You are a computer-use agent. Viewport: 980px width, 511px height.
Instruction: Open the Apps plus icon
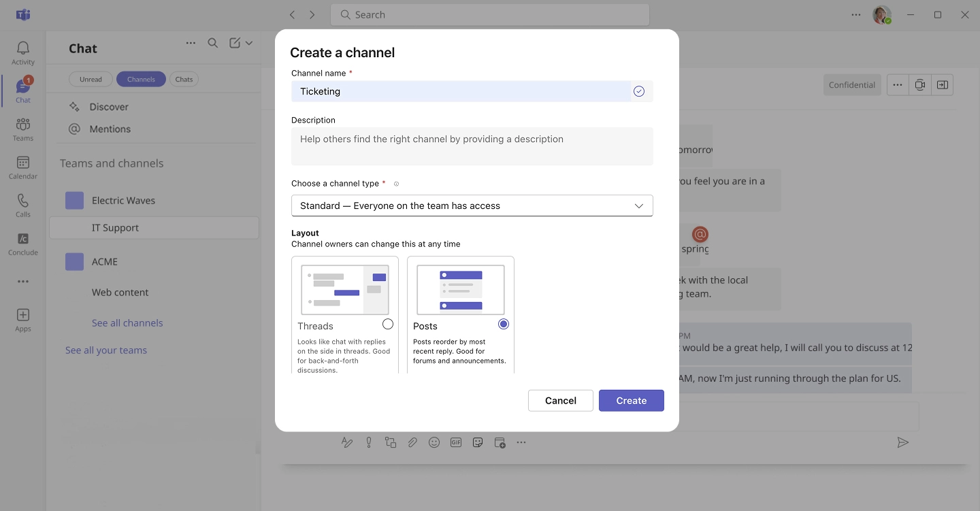pos(23,316)
